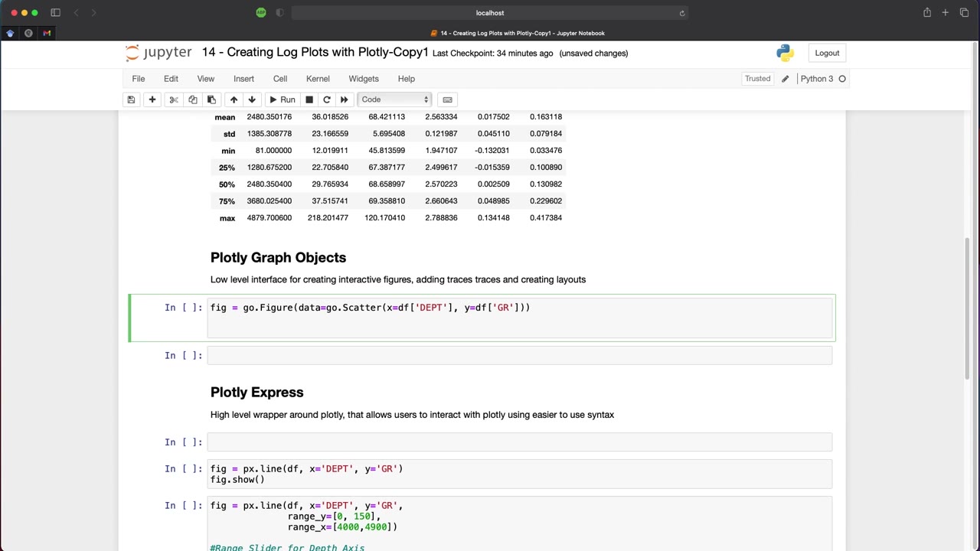Paste cells below icon in toolbar
Image resolution: width=980 pixels, height=551 pixels.
[x=211, y=99]
